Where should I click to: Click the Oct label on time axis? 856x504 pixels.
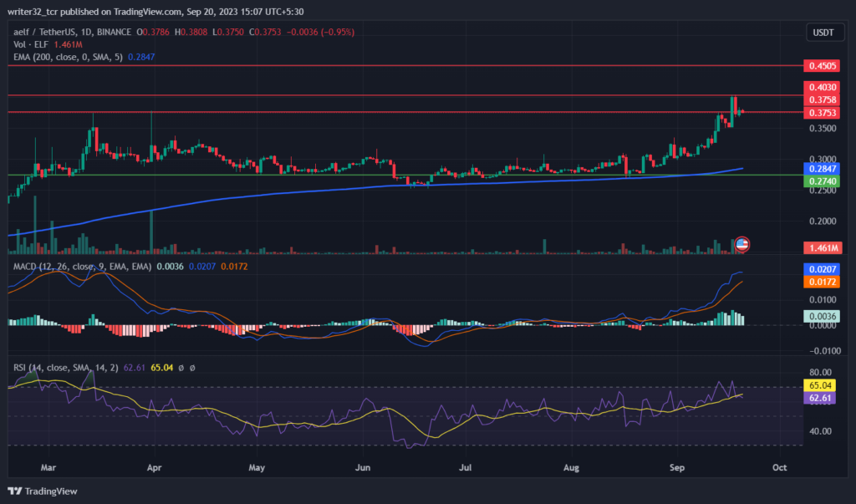[780, 467]
